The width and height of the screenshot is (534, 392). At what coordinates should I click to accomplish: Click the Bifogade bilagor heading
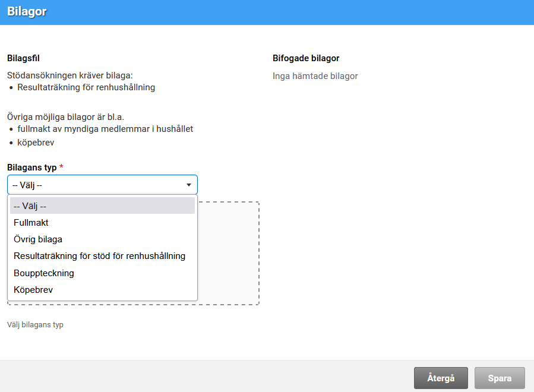coord(306,58)
